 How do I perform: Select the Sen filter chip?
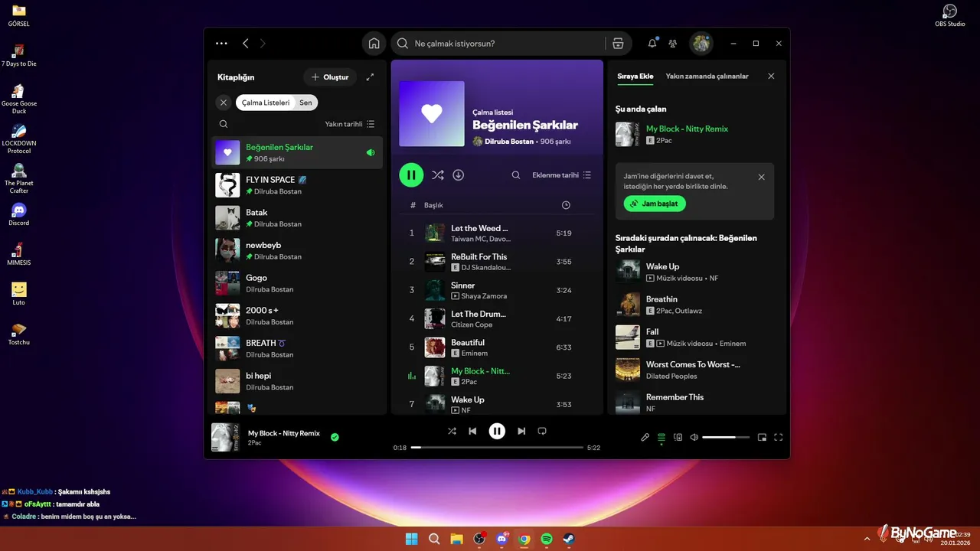tap(306, 103)
